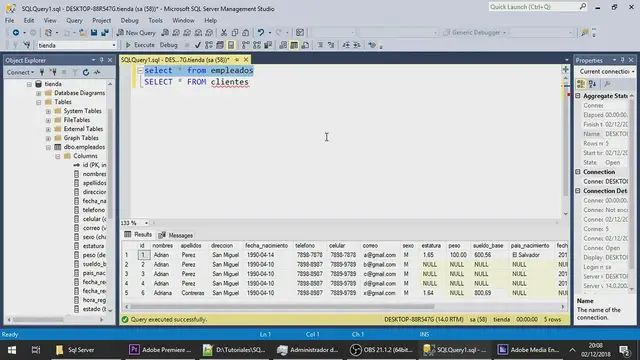Click Increase Indent icon
Image resolution: width=640 pixels, height=360 pixels.
pos(357,45)
